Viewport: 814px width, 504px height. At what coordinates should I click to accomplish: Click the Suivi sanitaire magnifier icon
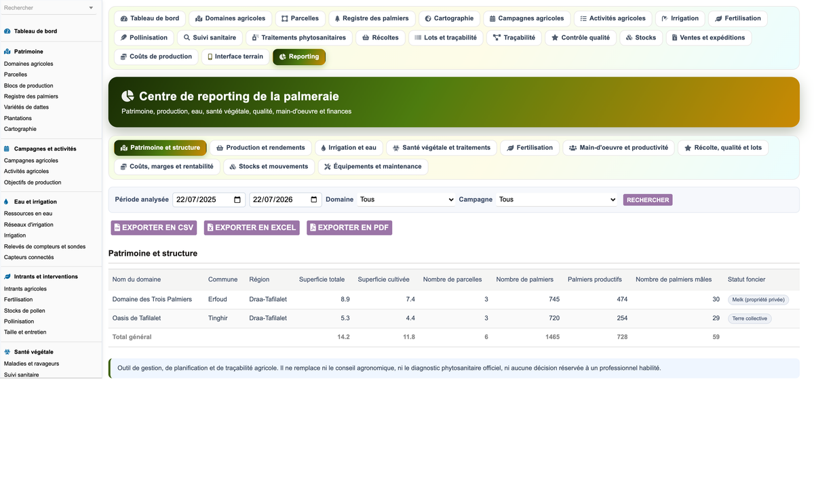point(187,37)
